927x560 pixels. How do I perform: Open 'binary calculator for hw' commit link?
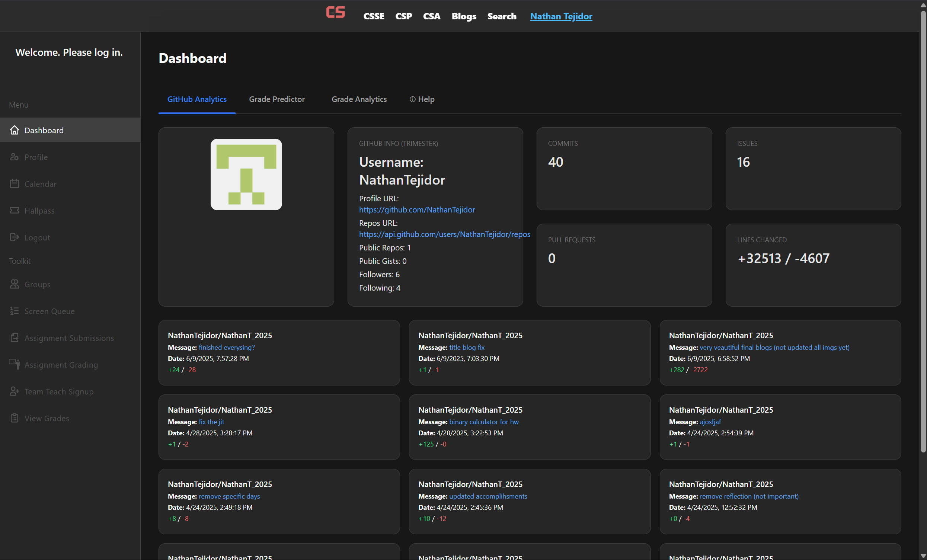coord(484,422)
